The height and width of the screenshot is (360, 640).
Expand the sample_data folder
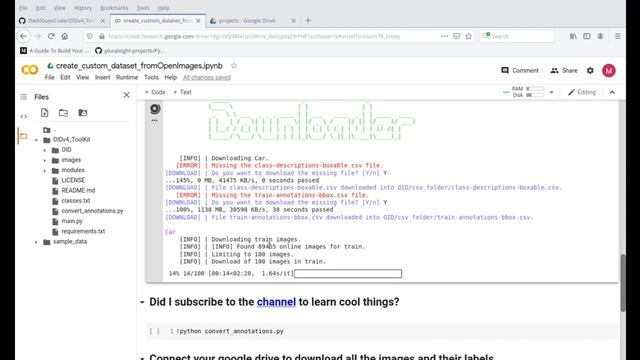36,242
